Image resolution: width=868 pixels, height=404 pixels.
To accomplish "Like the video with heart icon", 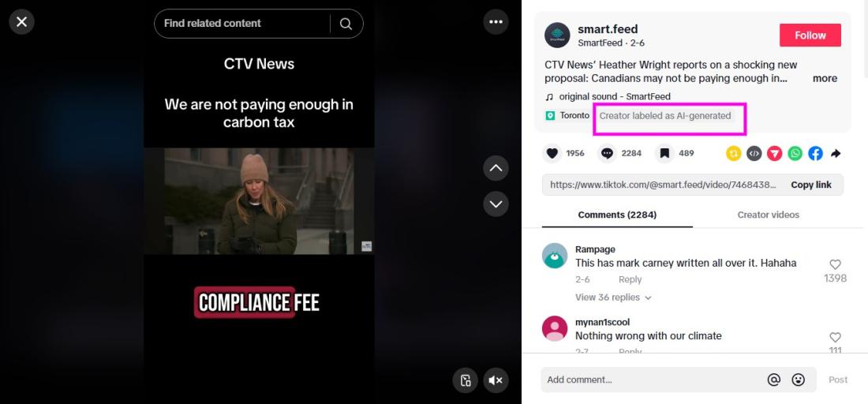I will point(552,153).
